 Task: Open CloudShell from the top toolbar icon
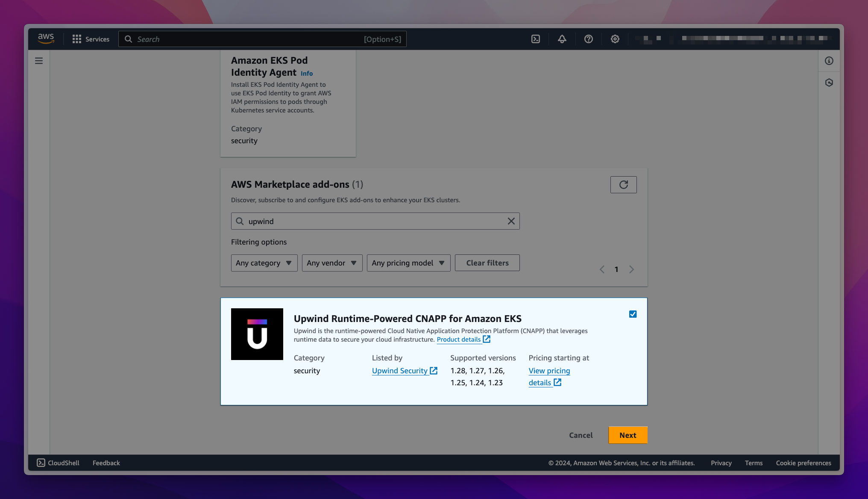(536, 39)
